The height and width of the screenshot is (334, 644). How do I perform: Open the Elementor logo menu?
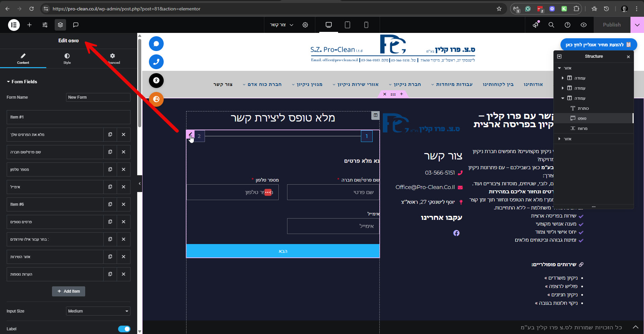[x=14, y=25]
